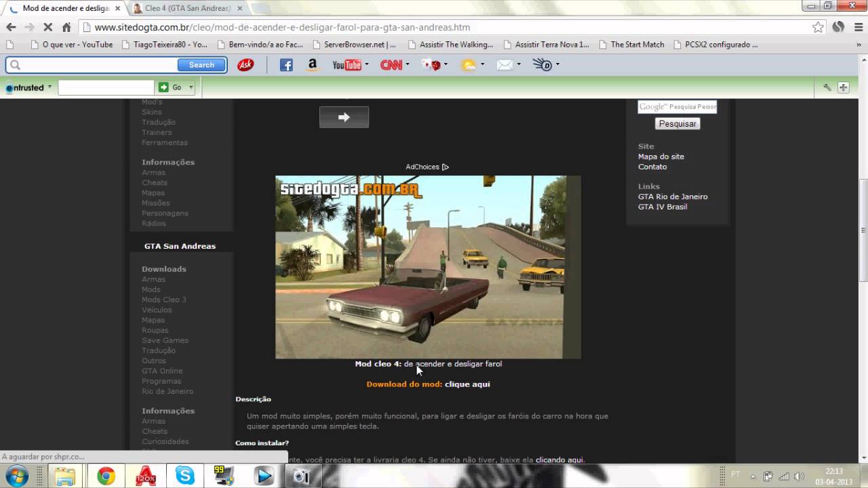This screenshot has height=488, width=868.
Task: Open the O que ver - YouTube bookmark
Action: click(x=72, y=45)
